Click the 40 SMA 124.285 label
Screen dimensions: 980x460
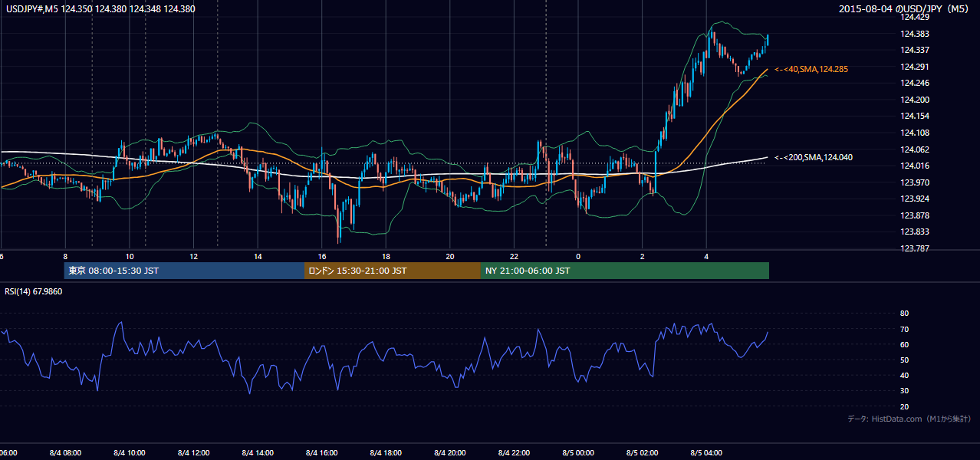pyautogui.click(x=811, y=69)
